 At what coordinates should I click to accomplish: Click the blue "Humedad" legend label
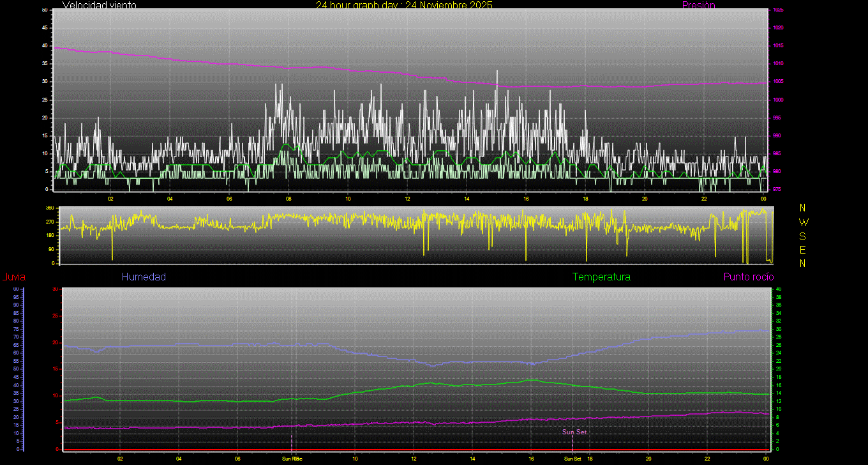click(144, 277)
